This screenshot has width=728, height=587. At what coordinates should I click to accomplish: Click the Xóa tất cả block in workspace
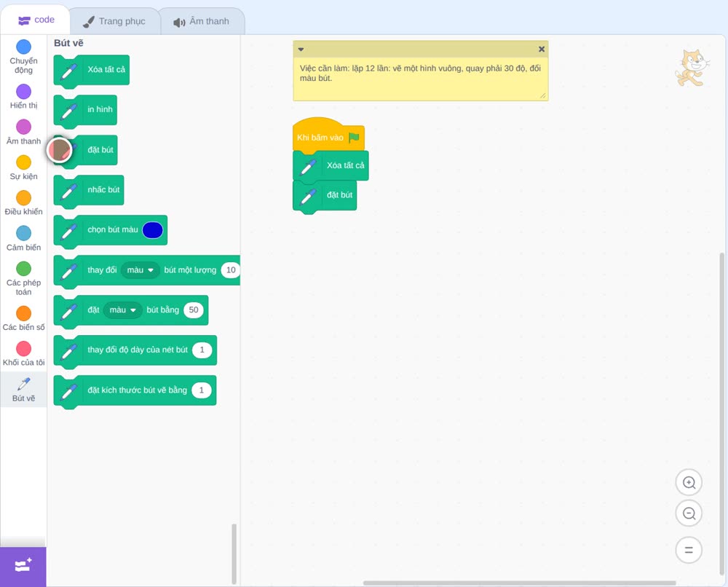[x=331, y=166]
